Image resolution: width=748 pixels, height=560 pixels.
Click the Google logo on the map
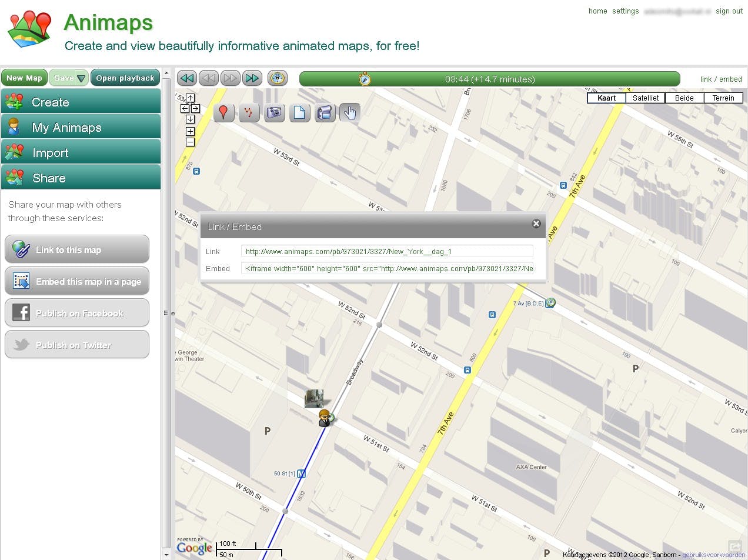[194, 547]
